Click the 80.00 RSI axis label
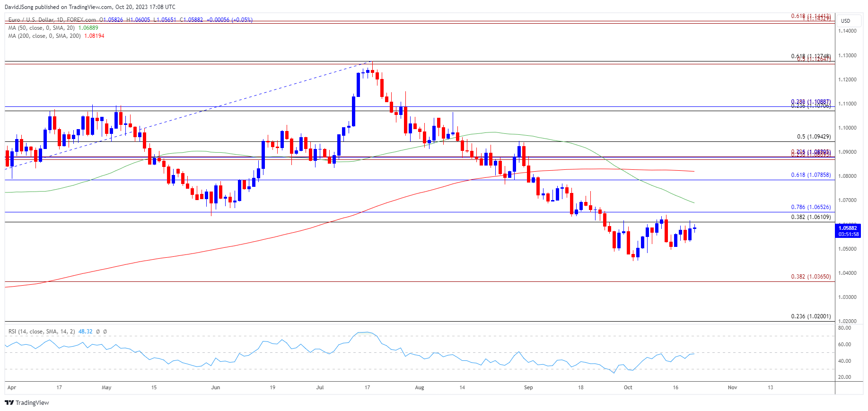This screenshot has height=411, width=868. pyautogui.click(x=844, y=328)
